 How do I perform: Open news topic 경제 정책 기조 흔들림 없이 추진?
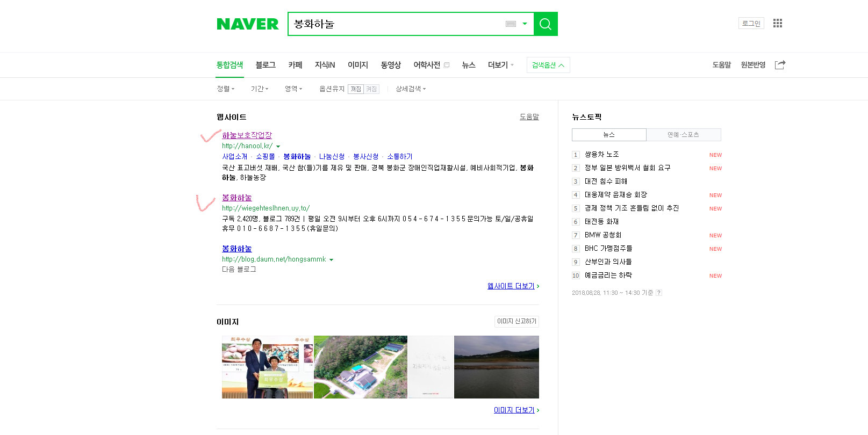632,208
